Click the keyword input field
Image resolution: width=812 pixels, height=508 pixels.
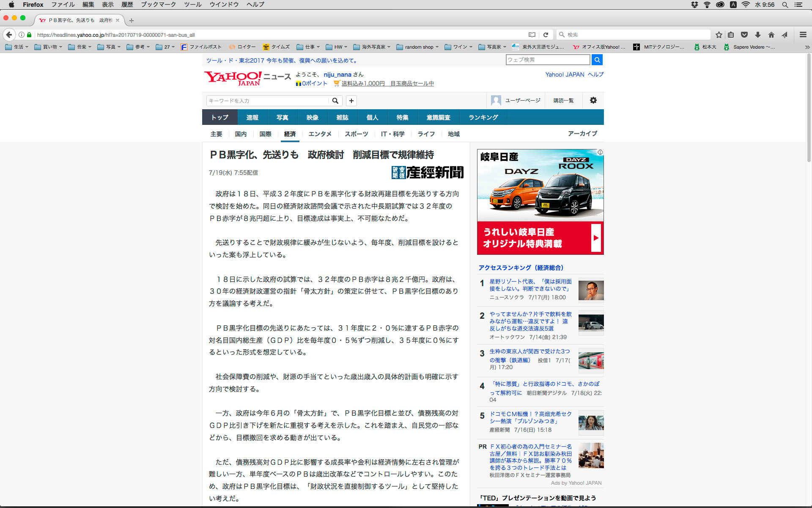point(267,101)
